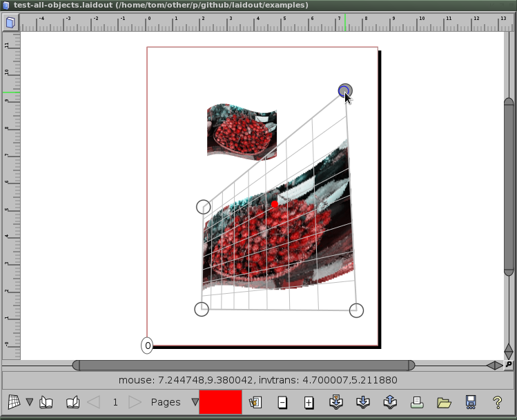Viewport: 517px width, 420px height.
Task: Open the red color swatch
Action: click(220, 402)
